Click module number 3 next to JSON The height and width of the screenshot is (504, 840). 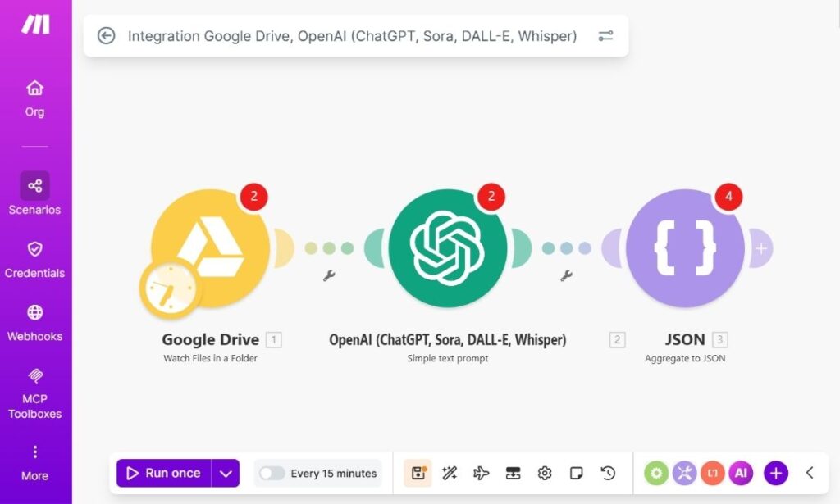click(720, 340)
